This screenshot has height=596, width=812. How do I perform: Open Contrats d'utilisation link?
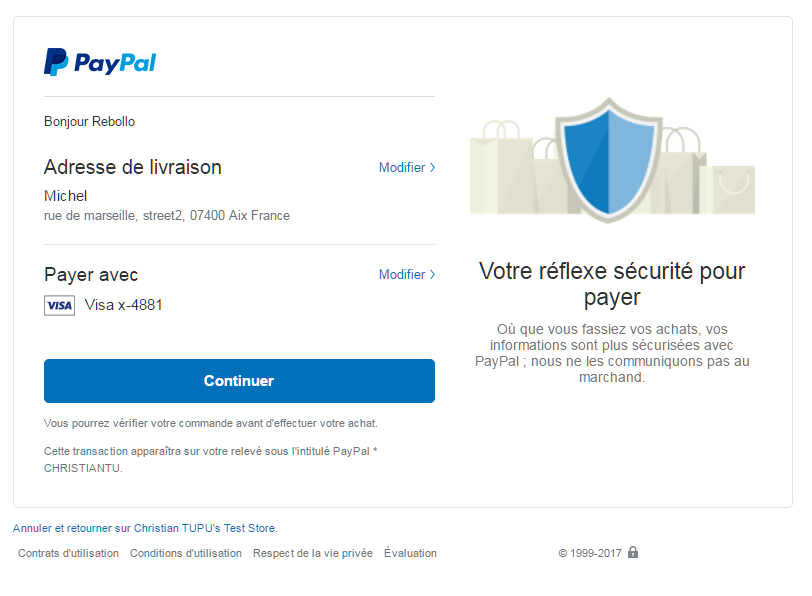(68, 553)
